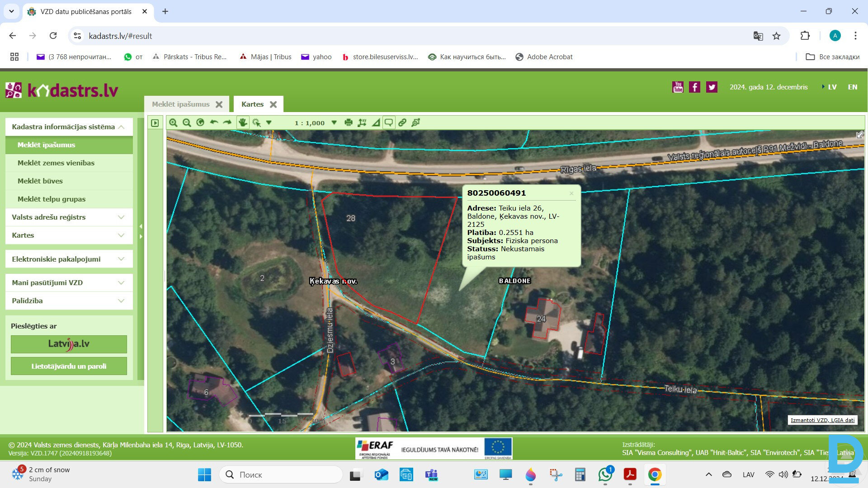Go back to previous map view

coord(214,122)
